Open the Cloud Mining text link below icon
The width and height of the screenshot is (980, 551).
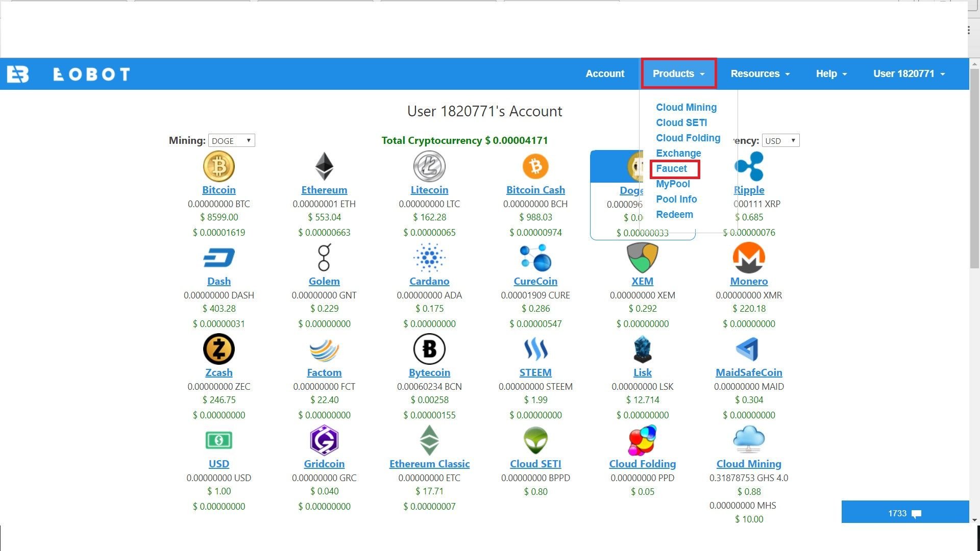[749, 464]
